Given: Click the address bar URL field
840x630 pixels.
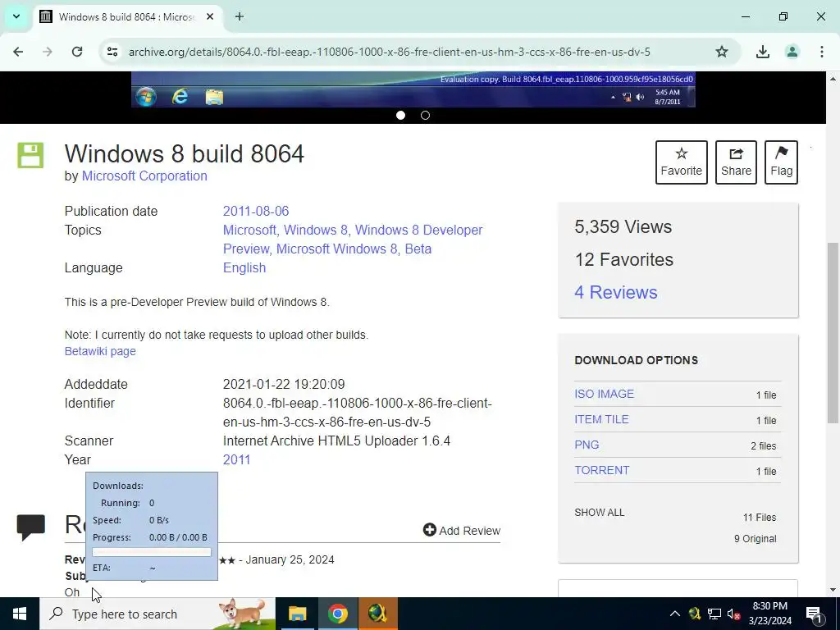Looking at the screenshot, I should pyautogui.click(x=390, y=52).
